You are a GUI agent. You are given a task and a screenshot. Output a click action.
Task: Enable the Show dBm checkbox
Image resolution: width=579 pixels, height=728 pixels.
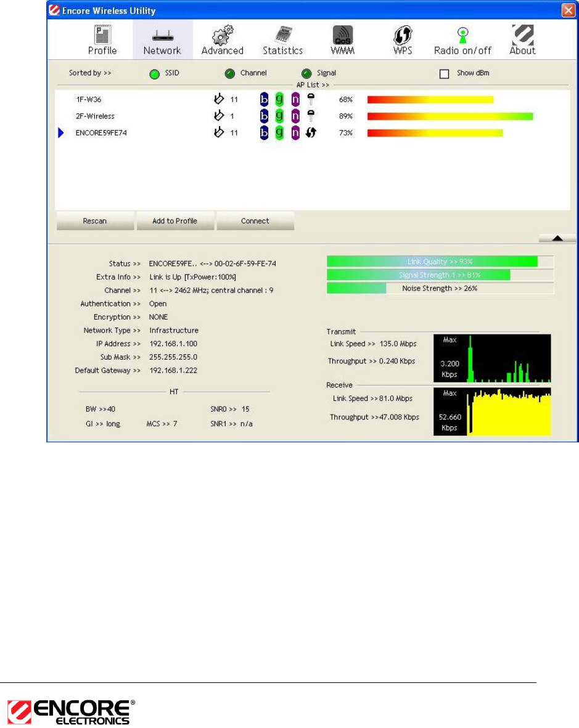[x=444, y=74]
